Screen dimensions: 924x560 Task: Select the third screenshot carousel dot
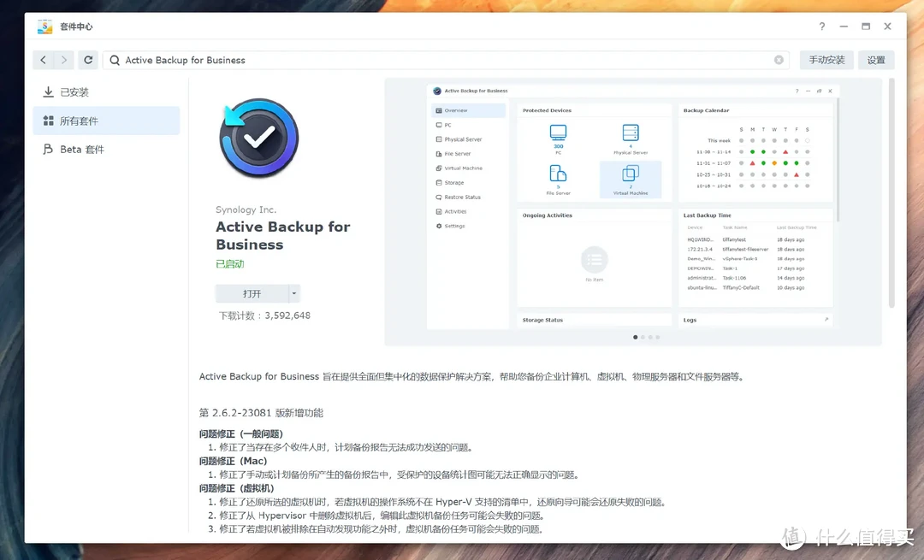tap(650, 337)
